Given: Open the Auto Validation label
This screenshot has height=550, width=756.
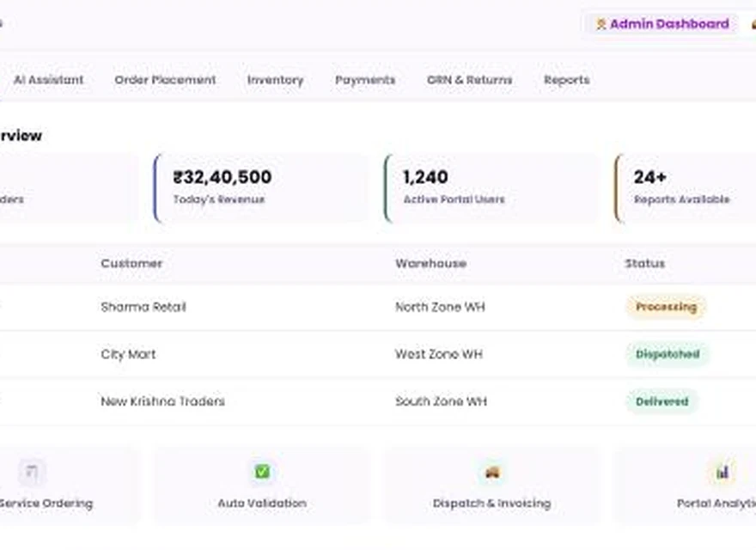Looking at the screenshot, I should tap(262, 504).
